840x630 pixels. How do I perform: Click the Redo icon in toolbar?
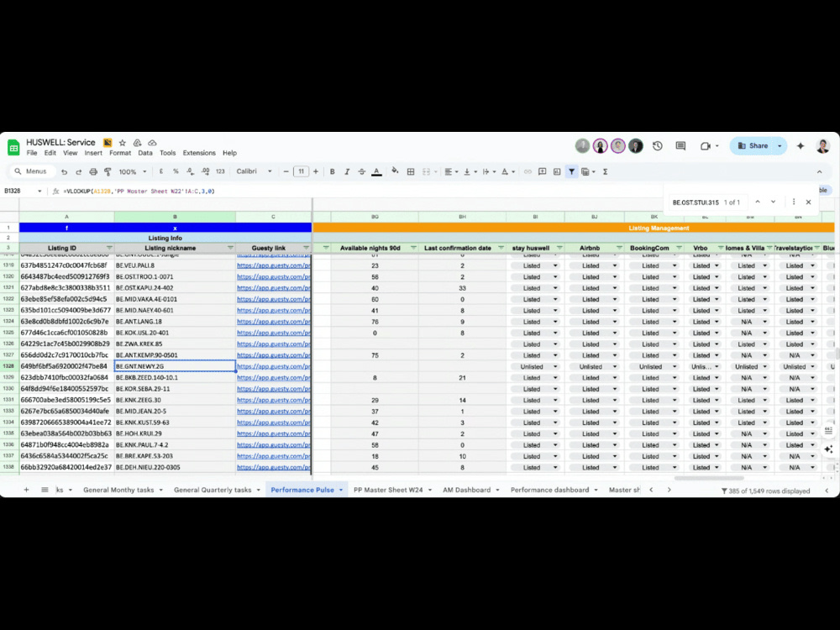tap(79, 172)
